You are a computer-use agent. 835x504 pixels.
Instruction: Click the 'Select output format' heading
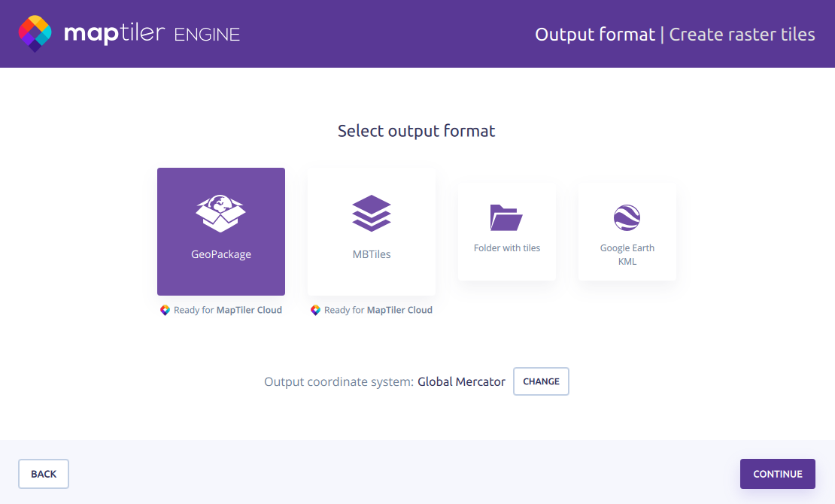(x=416, y=131)
